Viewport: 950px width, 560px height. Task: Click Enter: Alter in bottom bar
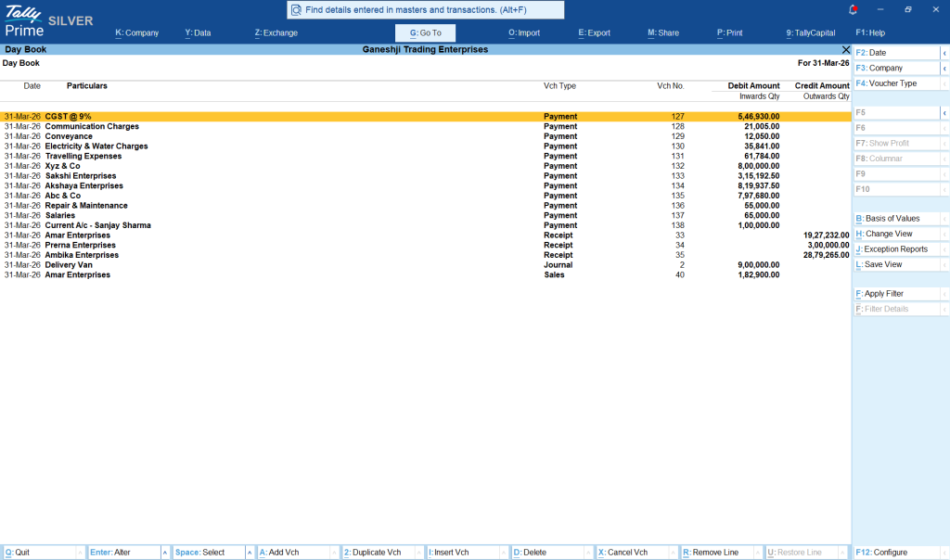coord(123,553)
